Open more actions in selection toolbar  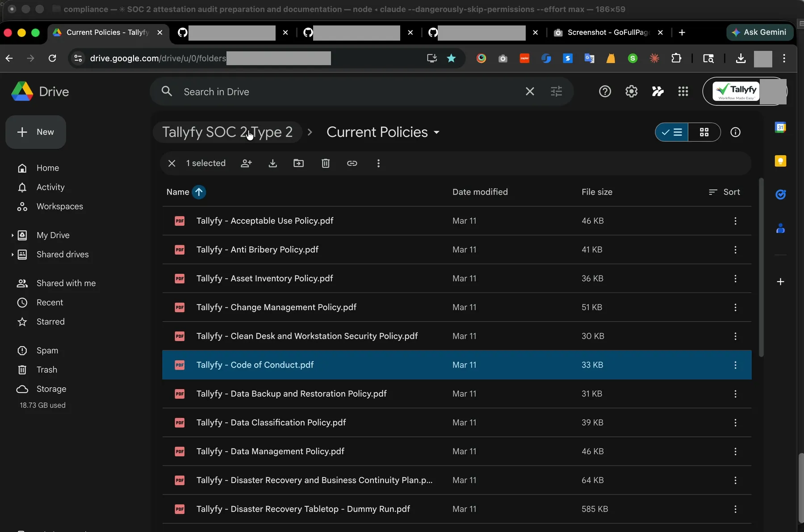[x=378, y=163]
